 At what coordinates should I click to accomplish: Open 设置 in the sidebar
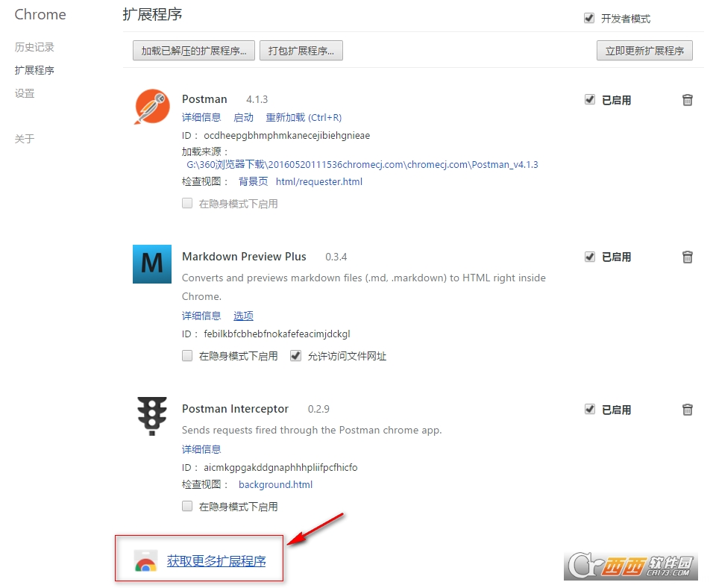pos(23,93)
